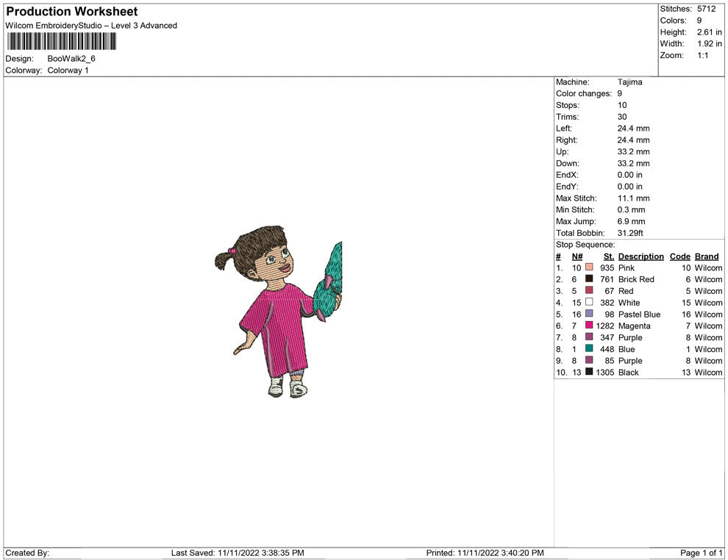The image size is (728, 560).
Task: Click the 'Last Saved: 11/11/2022 3:38:35 PM' text
Action: (x=238, y=553)
